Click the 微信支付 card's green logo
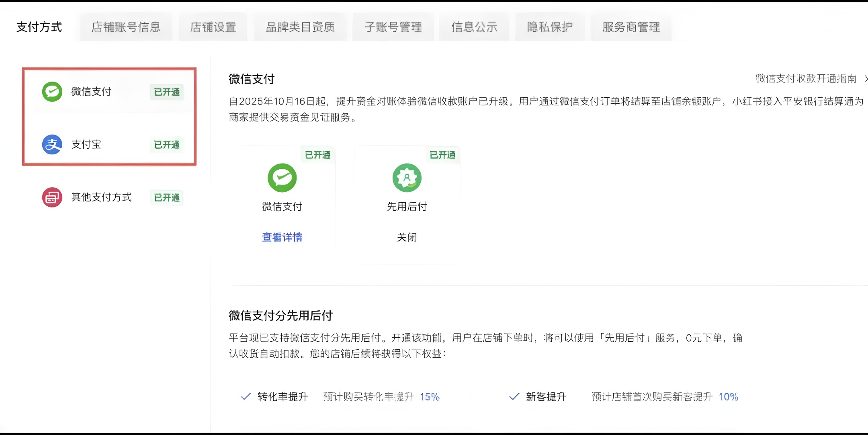868x435 pixels. click(x=282, y=178)
